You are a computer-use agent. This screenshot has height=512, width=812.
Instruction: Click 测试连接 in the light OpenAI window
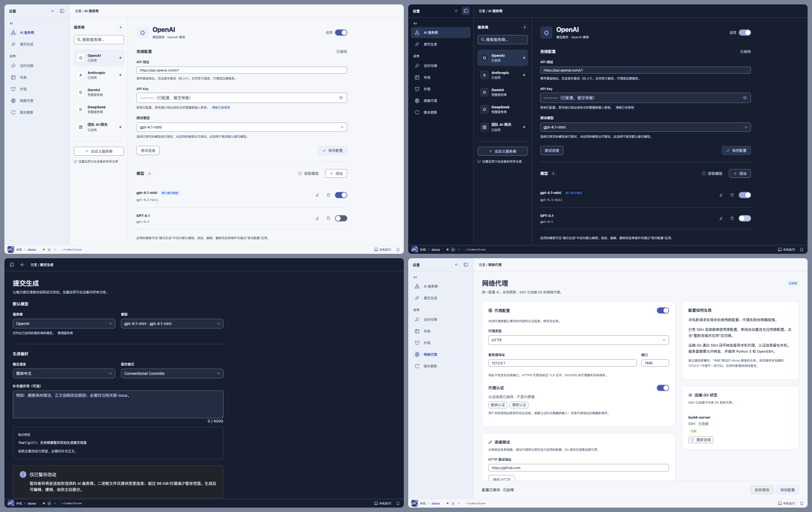pyautogui.click(x=148, y=151)
